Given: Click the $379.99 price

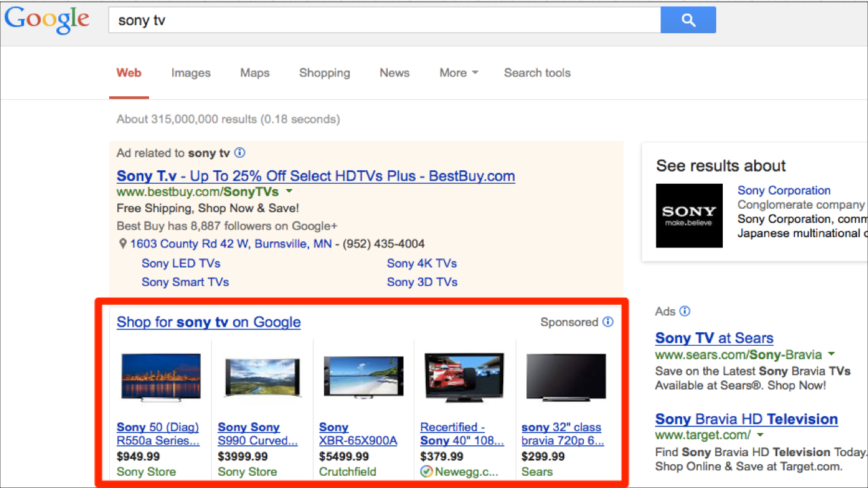Looking at the screenshot, I should 442,457.
